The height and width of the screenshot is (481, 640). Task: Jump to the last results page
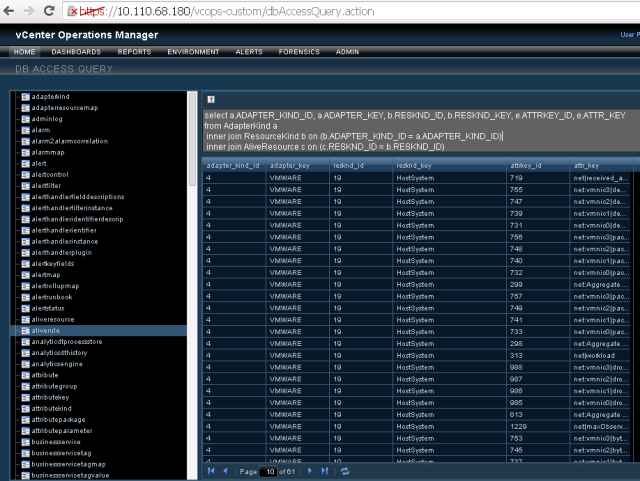point(324,470)
